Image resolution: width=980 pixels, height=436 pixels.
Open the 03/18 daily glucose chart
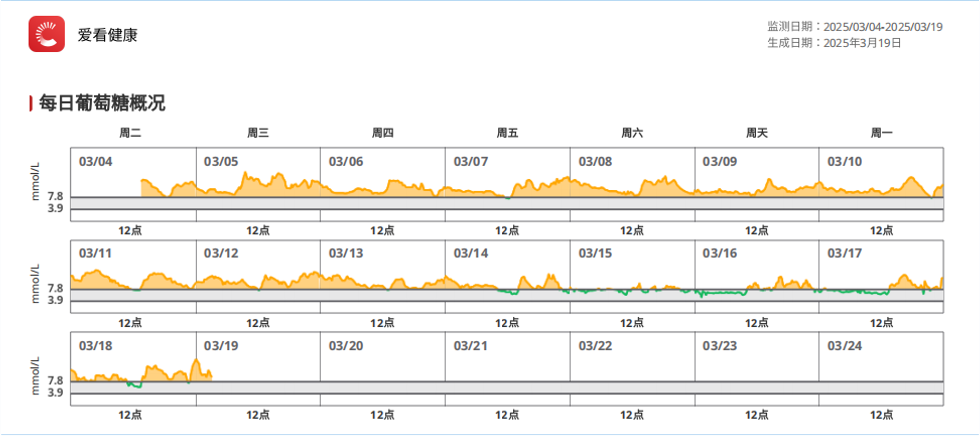point(133,369)
